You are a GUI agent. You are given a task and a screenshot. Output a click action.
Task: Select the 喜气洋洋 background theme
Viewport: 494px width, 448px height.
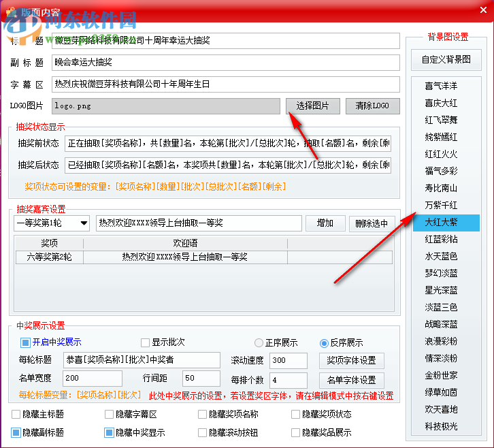446,86
